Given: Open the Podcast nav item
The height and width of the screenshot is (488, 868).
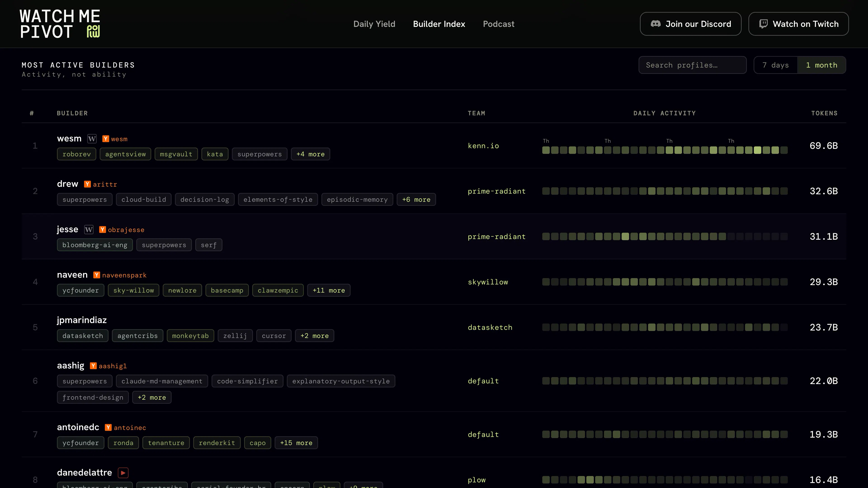Looking at the screenshot, I should tap(498, 24).
